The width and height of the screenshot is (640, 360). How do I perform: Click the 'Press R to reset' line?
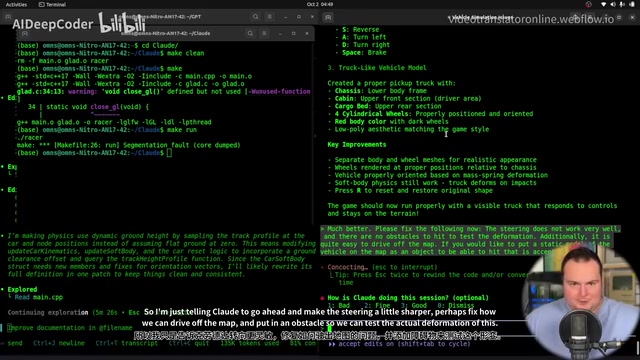click(413, 191)
